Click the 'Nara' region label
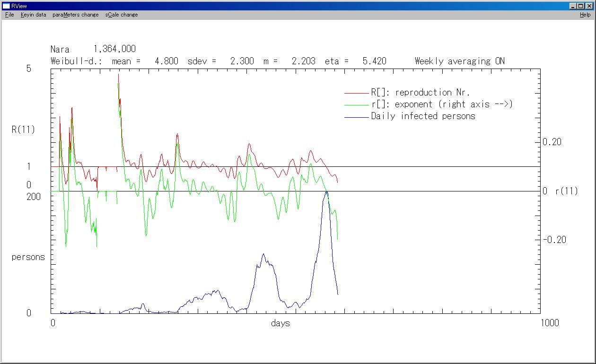Image resolution: width=596 pixels, height=364 pixels. [x=60, y=49]
